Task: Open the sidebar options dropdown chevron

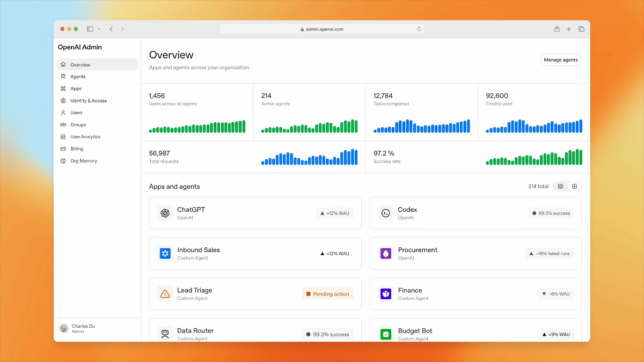Action: click(99, 29)
